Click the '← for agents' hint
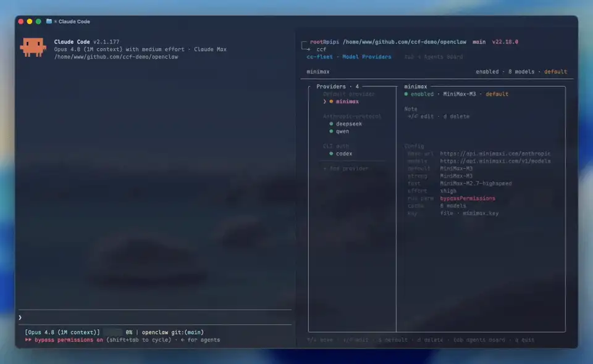Image resolution: width=593 pixels, height=364 pixels. click(200, 340)
